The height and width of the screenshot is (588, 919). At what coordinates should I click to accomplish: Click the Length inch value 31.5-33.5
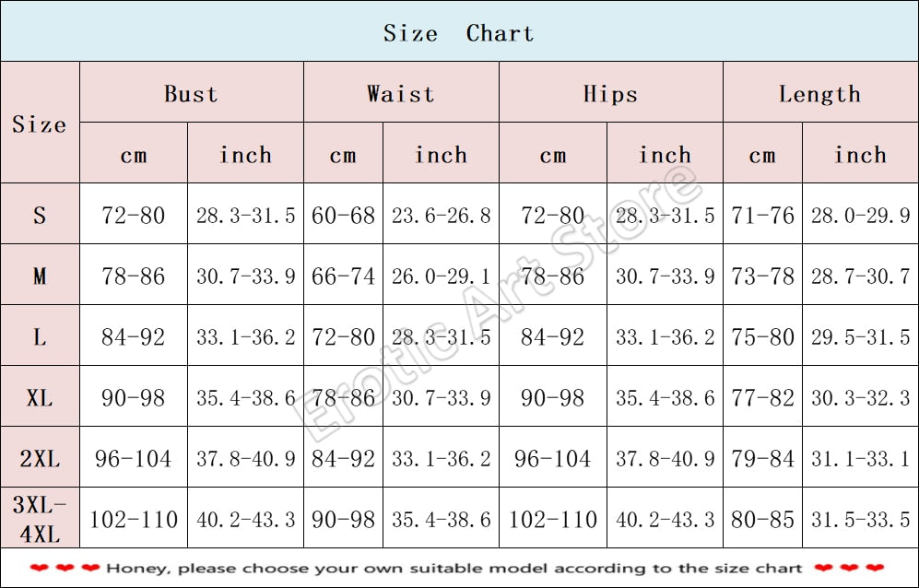pos(860,519)
